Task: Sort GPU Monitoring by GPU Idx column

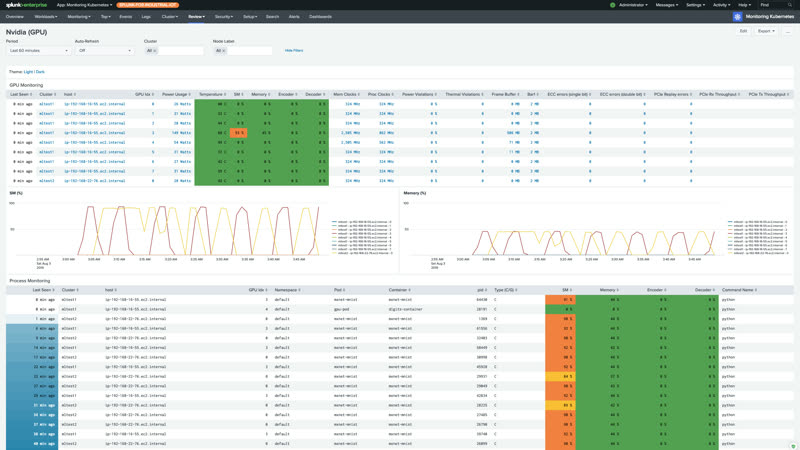Action: [144, 94]
